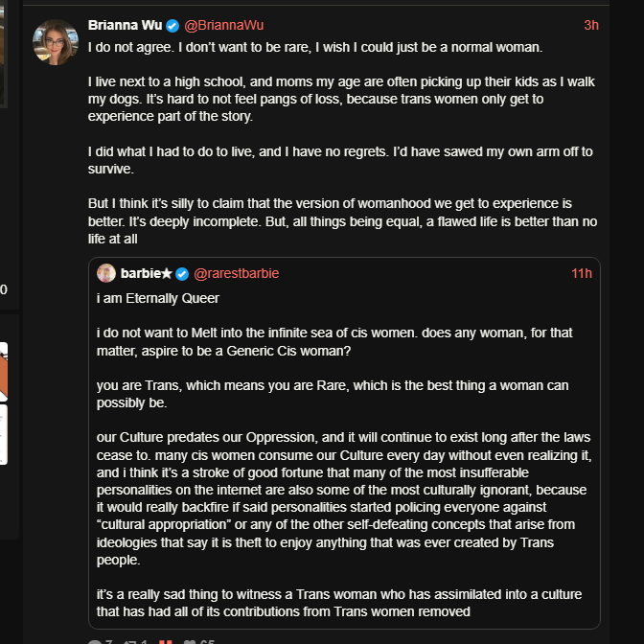The image size is (644, 644).
Task: Click barbie's small avatar in quoted tweet
Action: pyautogui.click(x=106, y=273)
